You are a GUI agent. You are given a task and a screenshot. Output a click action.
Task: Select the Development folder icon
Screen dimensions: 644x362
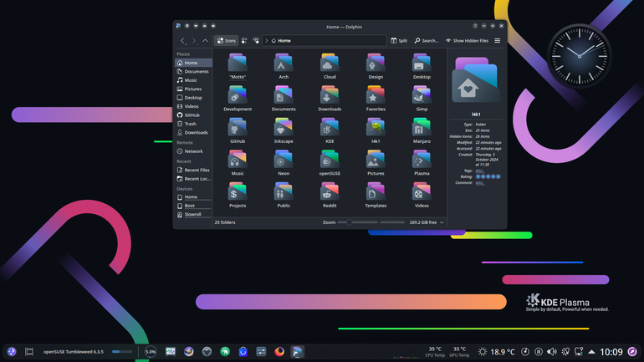click(238, 95)
